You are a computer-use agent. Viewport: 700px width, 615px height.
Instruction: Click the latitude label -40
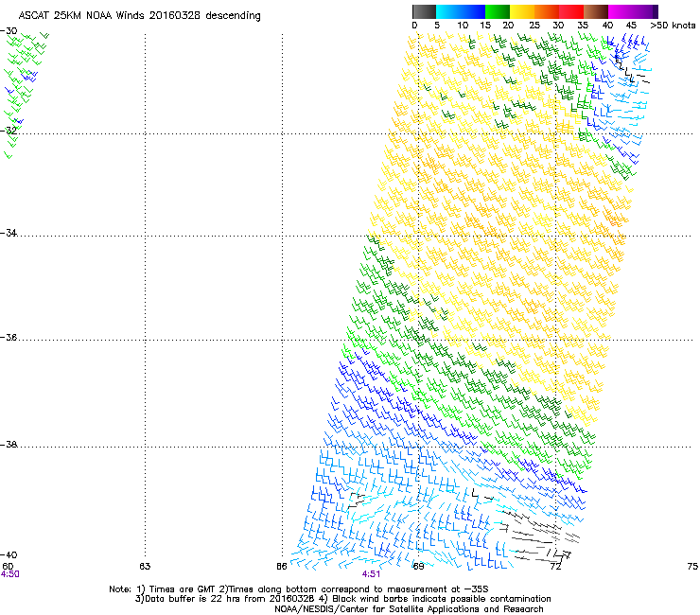pyautogui.click(x=9, y=554)
